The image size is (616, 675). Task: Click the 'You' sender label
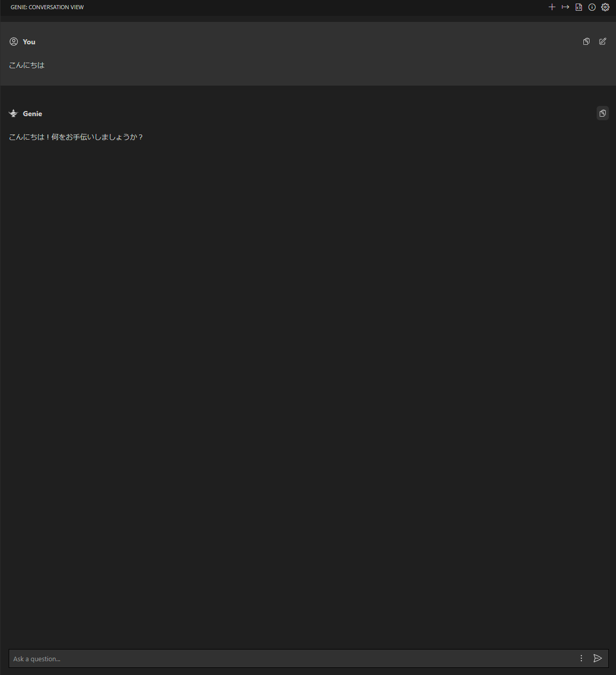tap(29, 42)
